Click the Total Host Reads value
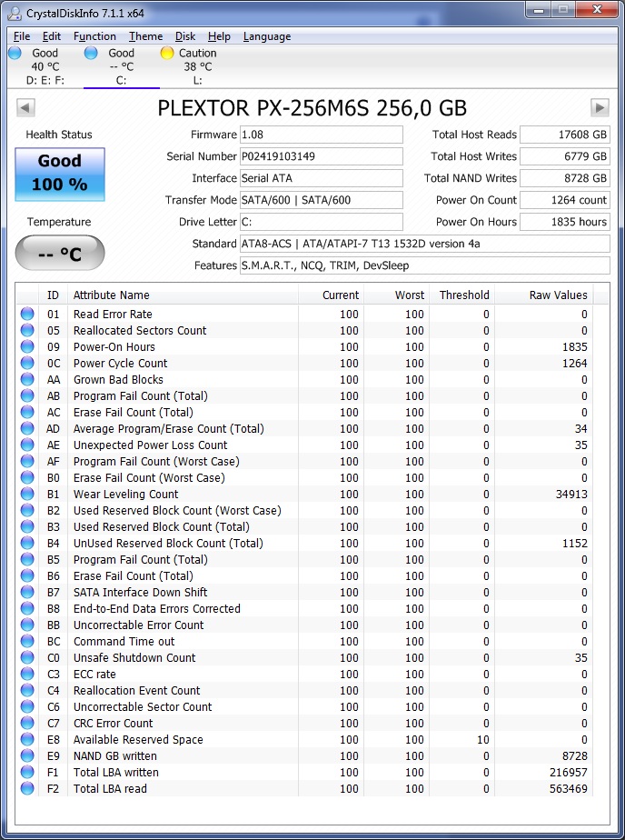 (x=564, y=135)
